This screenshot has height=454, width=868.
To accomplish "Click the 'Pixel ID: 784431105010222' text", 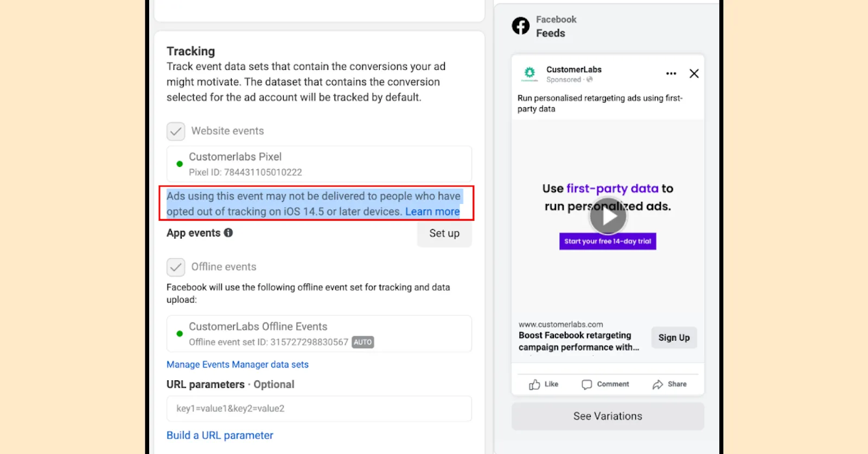I will tap(245, 172).
